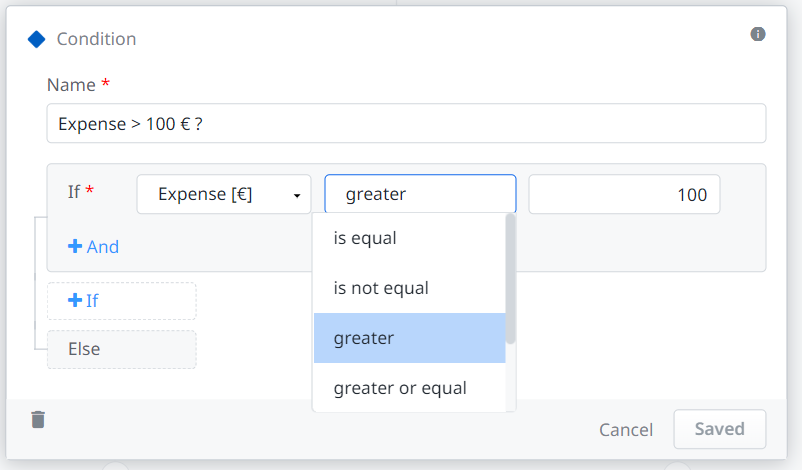Cancel the condition dialog
Viewport: 802px width, 470px height.
pyautogui.click(x=626, y=430)
